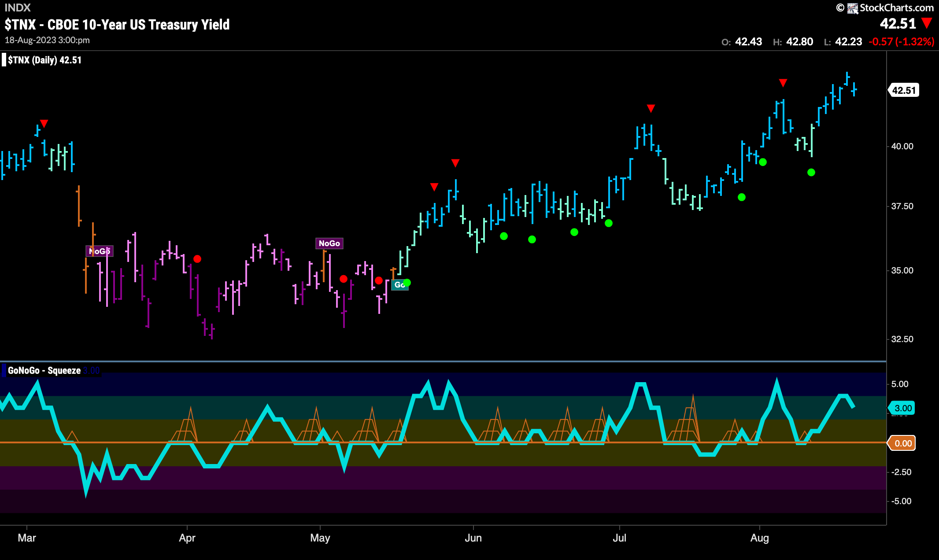Click the red dot marker in early May
The image size is (939, 560).
pyautogui.click(x=344, y=279)
